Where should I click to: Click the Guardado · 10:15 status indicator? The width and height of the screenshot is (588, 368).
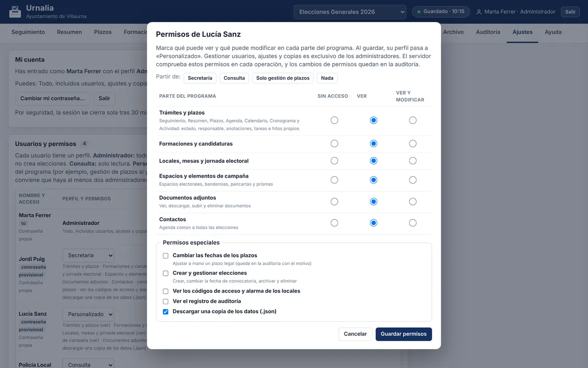tap(441, 12)
